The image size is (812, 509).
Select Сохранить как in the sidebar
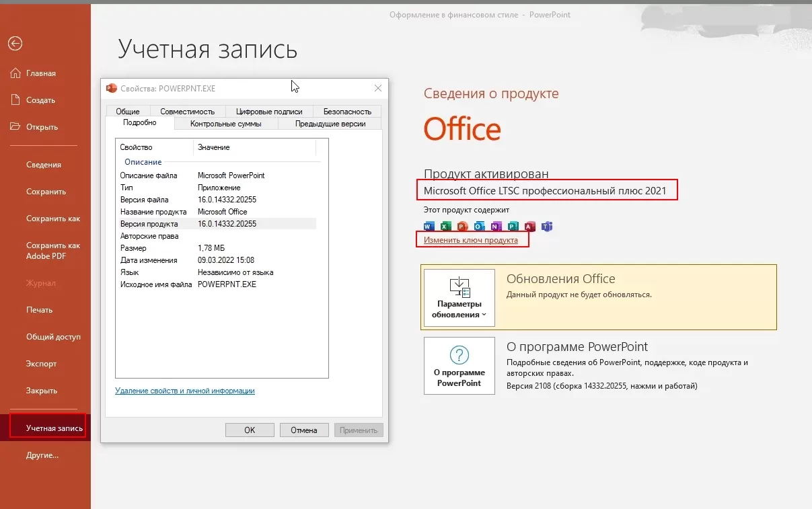pos(52,219)
